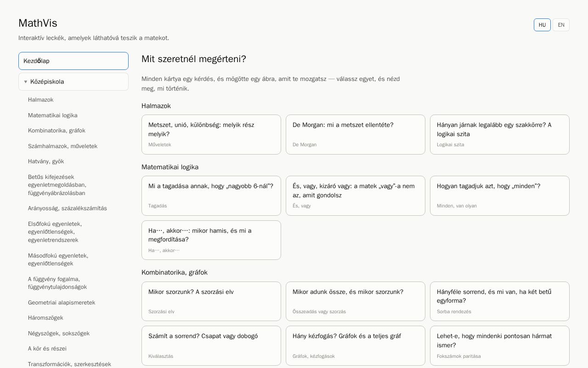Click the MathVis site title
The image size is (588, 368).
[x=38, y=23]
